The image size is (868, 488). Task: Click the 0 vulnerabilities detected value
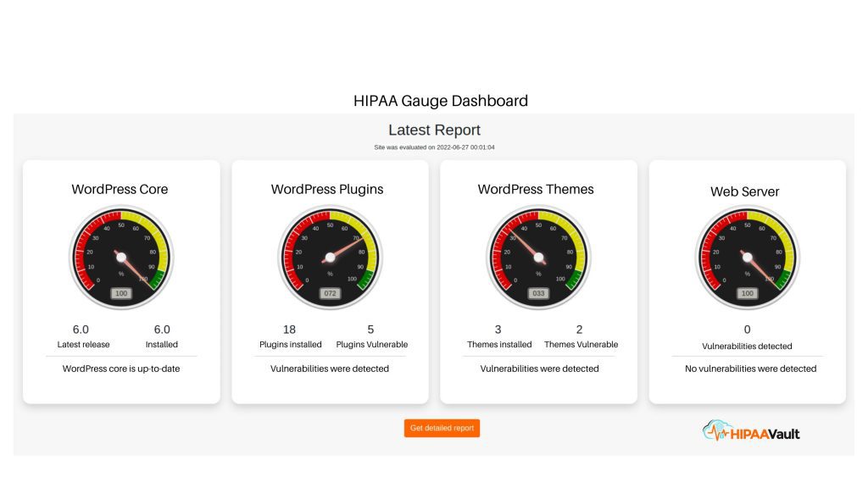click(748, 330)
